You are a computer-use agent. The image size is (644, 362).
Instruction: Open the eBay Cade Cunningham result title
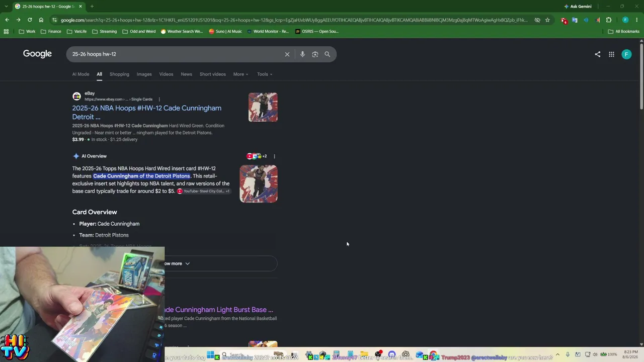[x=146, y=113]
